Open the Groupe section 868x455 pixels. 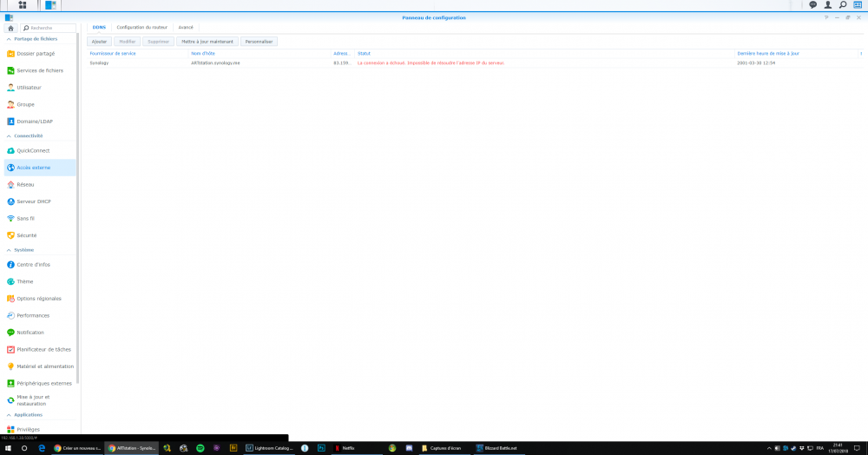tap(40, 104)
